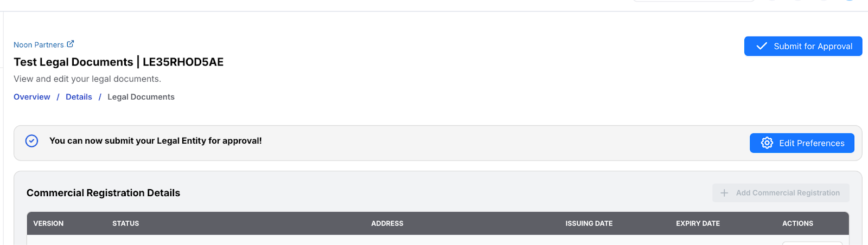This screenshot has width=868, height=245.
Task: Select the Legal Documents breadcrumb item
Action: 141,97
